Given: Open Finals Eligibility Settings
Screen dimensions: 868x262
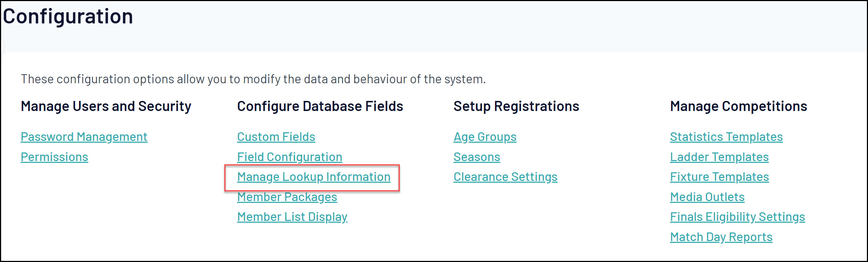Looking at the screenshot, I should (x=737, y=217).
